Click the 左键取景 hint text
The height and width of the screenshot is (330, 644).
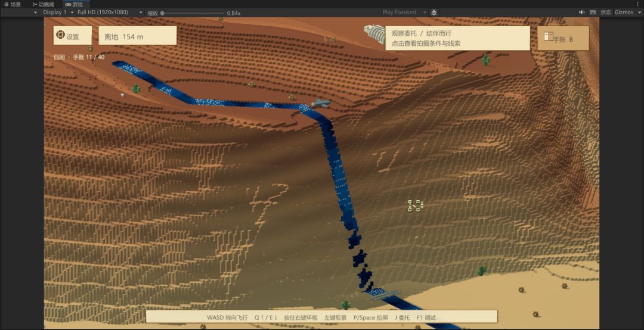tap(335, 317)
